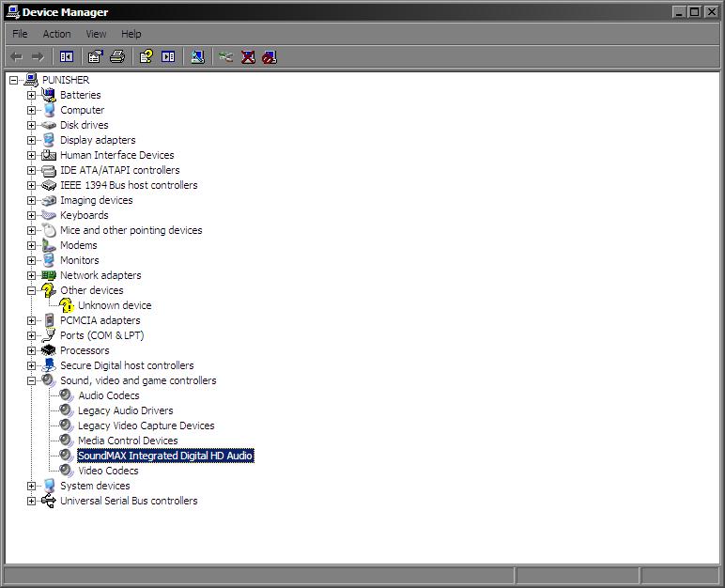Image resolution: width=725 pixels, height=588 pixels.
Task: Expand the System devices node
Action: click(31, 486)
